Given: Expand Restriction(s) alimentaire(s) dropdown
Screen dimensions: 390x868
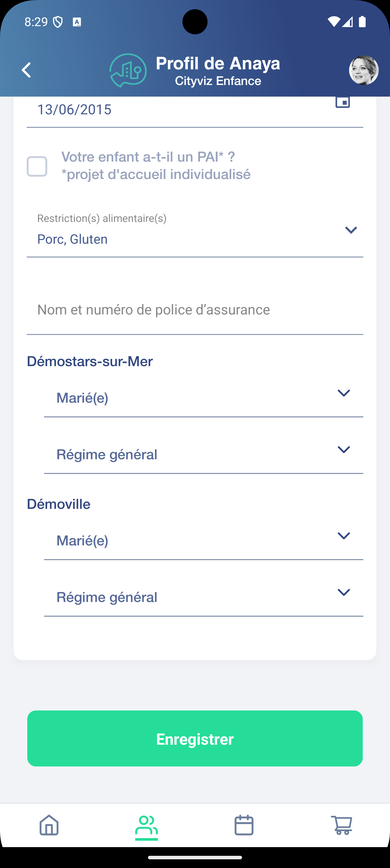Looking at the screenshot, I should coord(351,230).
